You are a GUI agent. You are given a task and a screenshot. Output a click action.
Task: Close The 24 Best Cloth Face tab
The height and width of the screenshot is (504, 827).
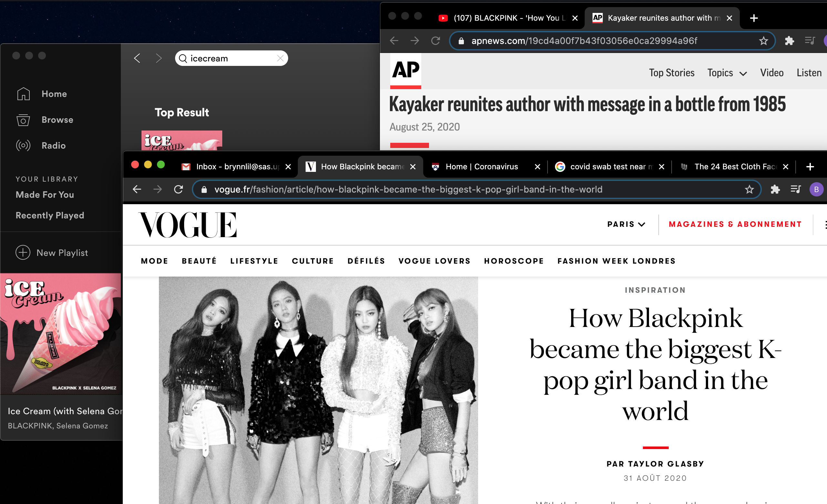click(785, 167)
